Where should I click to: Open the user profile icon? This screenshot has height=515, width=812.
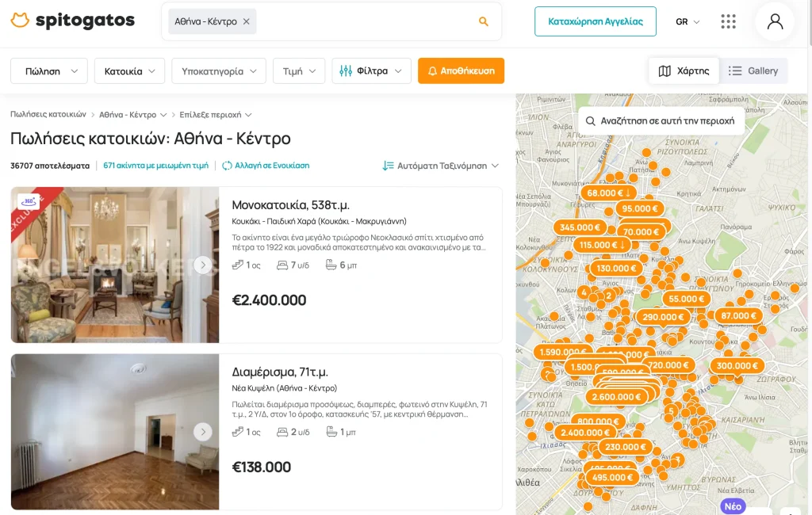click(x=775, y=21)
